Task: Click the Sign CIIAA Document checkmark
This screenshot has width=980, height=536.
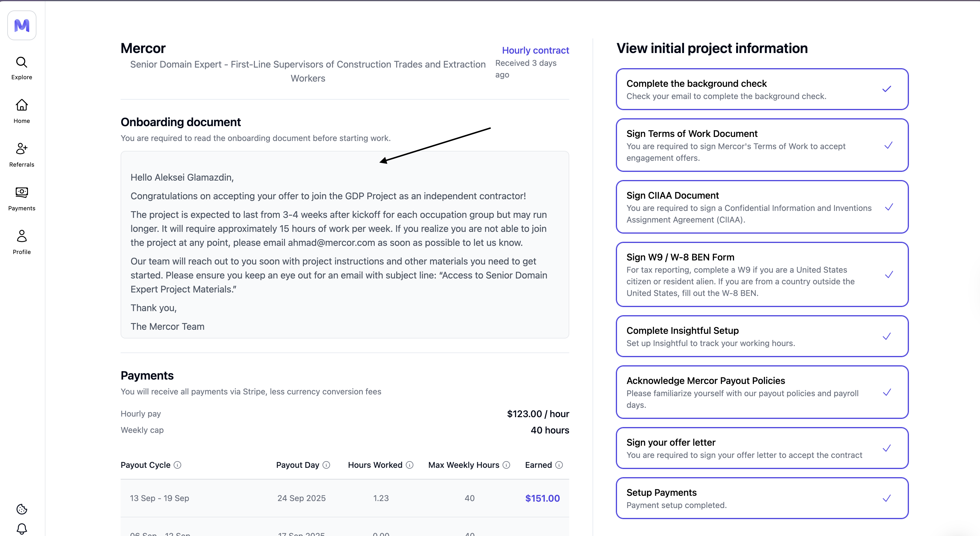Action: click(x=889, y=207)
